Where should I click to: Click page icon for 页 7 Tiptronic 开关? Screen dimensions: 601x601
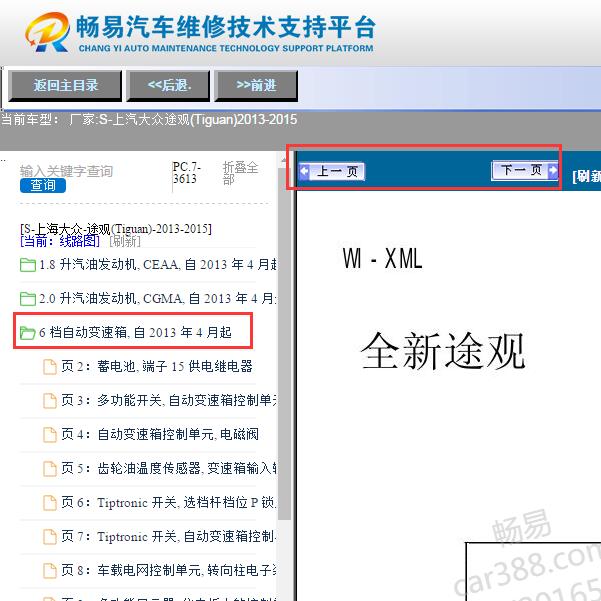(x=50, y=537)
